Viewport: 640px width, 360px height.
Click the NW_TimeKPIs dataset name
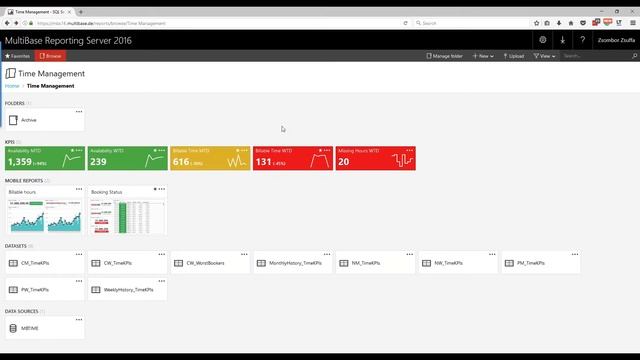pos(449,263)
